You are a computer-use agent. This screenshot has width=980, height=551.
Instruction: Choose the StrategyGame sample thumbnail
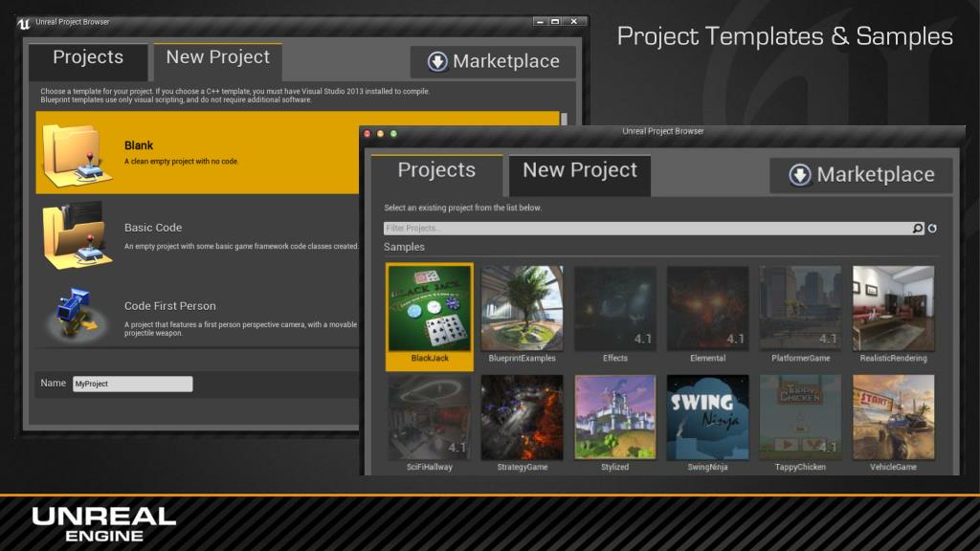point(522,417)
